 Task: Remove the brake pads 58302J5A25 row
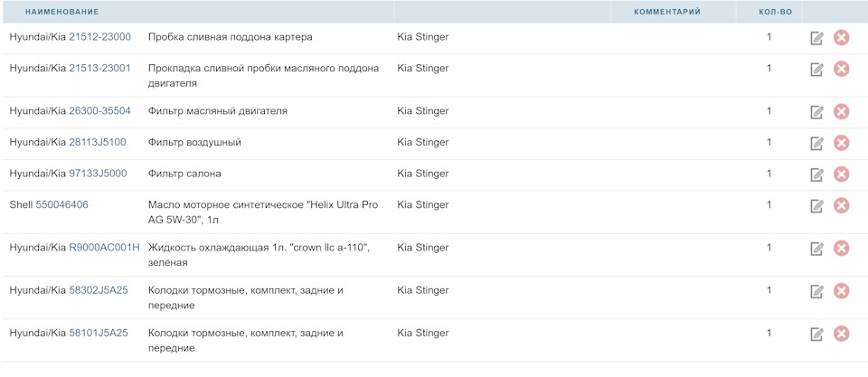coord(841,291)
